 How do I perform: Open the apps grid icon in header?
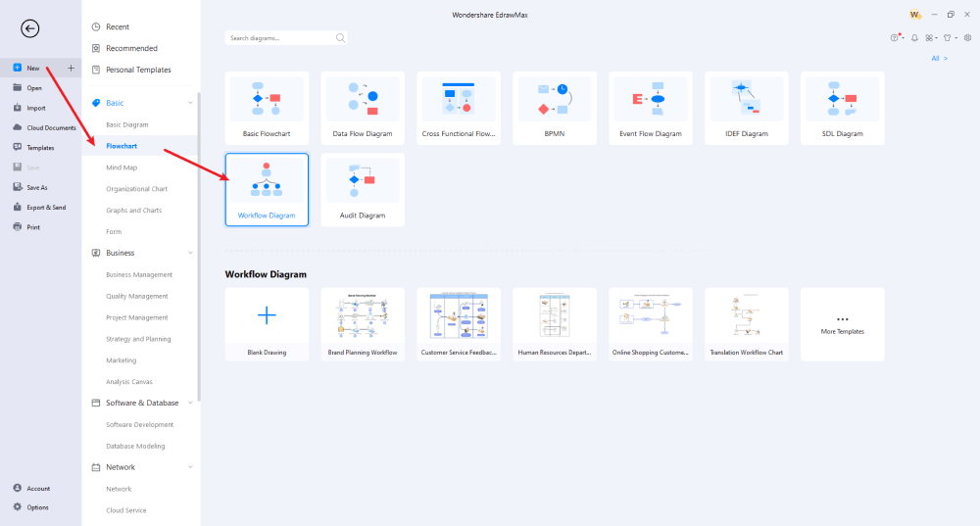931,38
